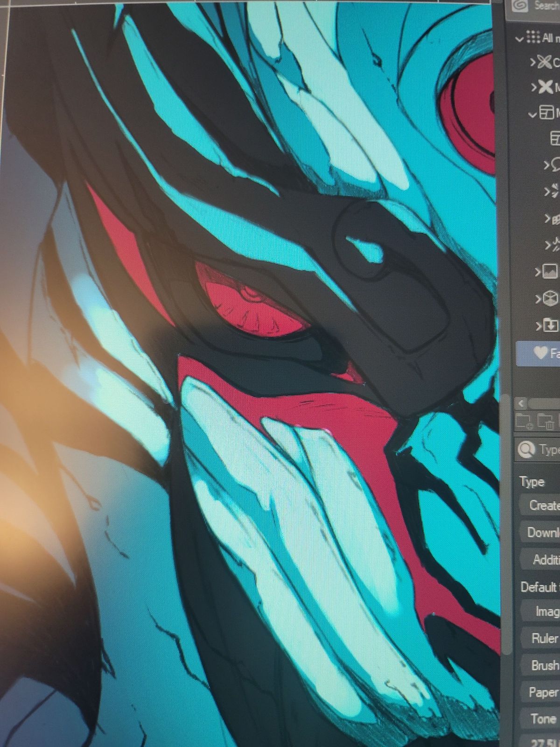The width and height of the screenshot is (560, 747).
Task: Click the 'Type' heading label
Action: 532,482
